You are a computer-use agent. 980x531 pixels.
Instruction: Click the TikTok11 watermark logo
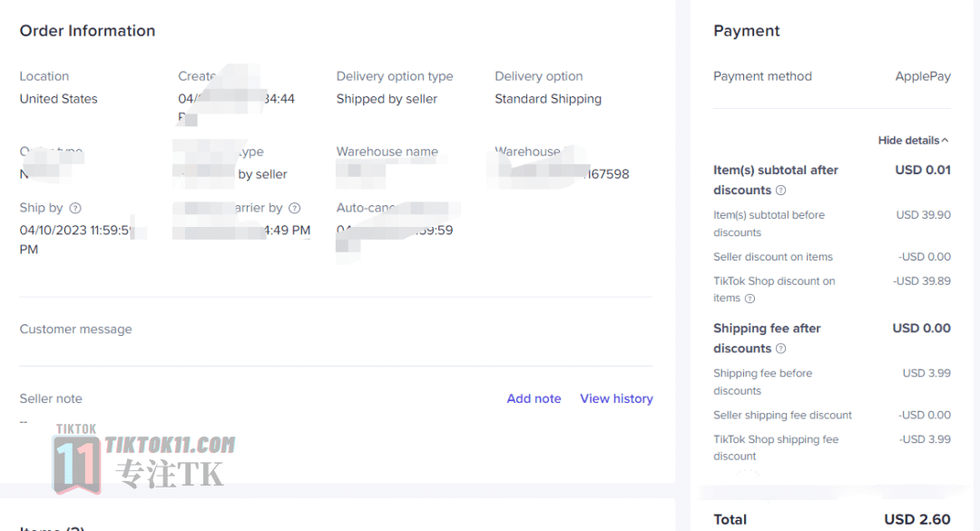pyautogui.click(x=145, y=459)
